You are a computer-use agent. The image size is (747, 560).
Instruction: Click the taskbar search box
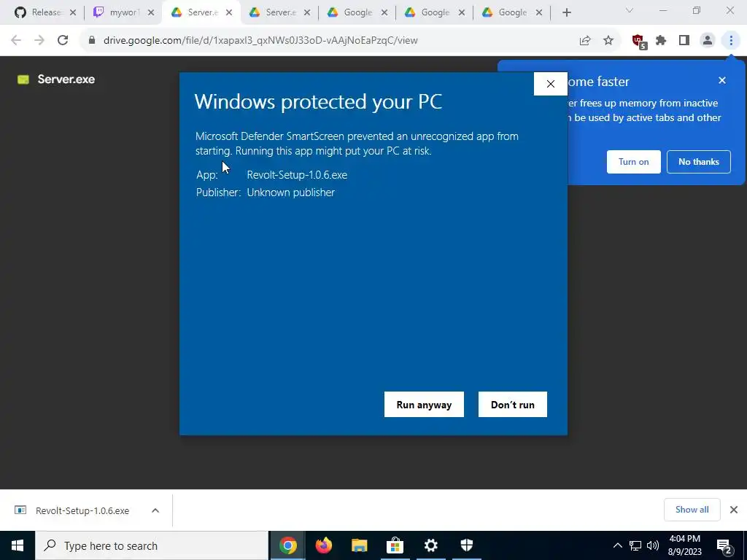[152, 545]
